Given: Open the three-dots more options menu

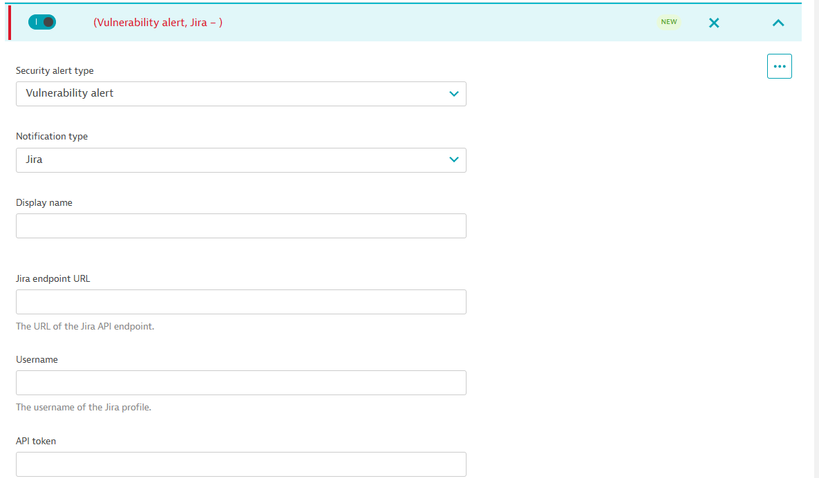Looking at the screenshot, I should point(779,67).
